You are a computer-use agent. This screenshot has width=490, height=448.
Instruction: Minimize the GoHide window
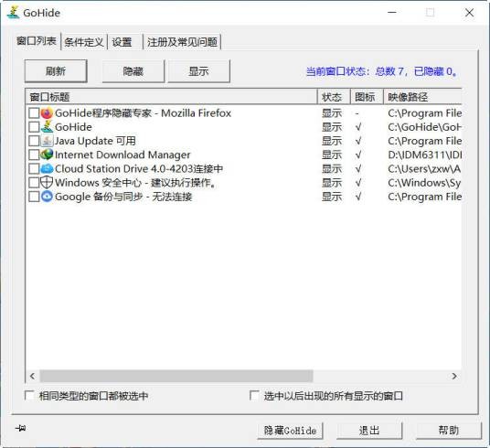tap(392, 13)
